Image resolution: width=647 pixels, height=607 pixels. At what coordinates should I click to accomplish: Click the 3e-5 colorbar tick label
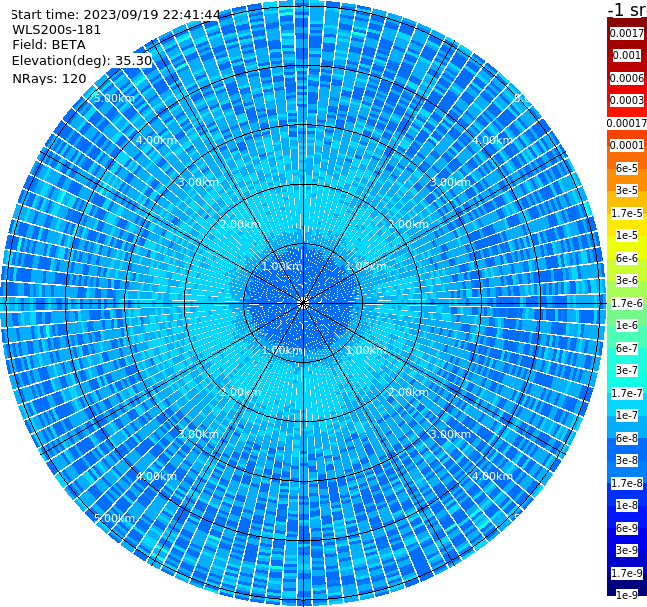click(627, 190)
